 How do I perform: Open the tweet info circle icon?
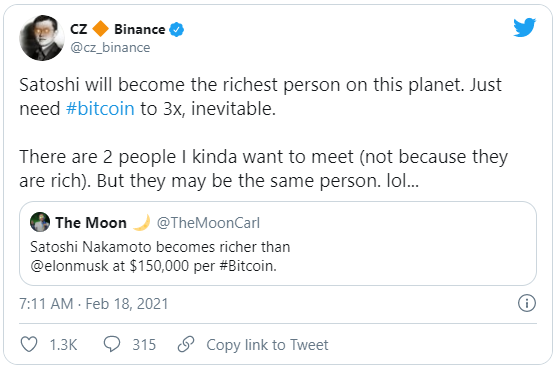(x=526, y=303)
